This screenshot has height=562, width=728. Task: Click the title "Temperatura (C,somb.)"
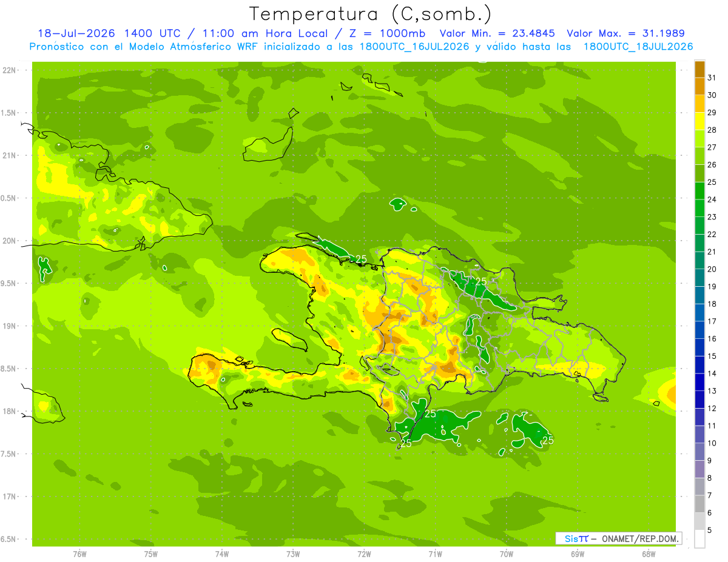point(370,13)
